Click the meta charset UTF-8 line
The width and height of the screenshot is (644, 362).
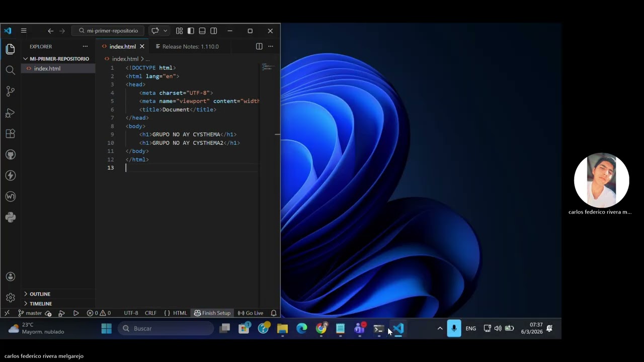point(176,93)
